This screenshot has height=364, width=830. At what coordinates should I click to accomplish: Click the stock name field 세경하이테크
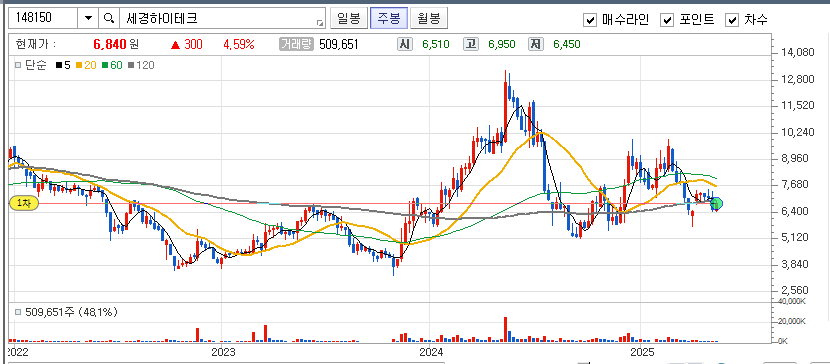click(222, 19)
